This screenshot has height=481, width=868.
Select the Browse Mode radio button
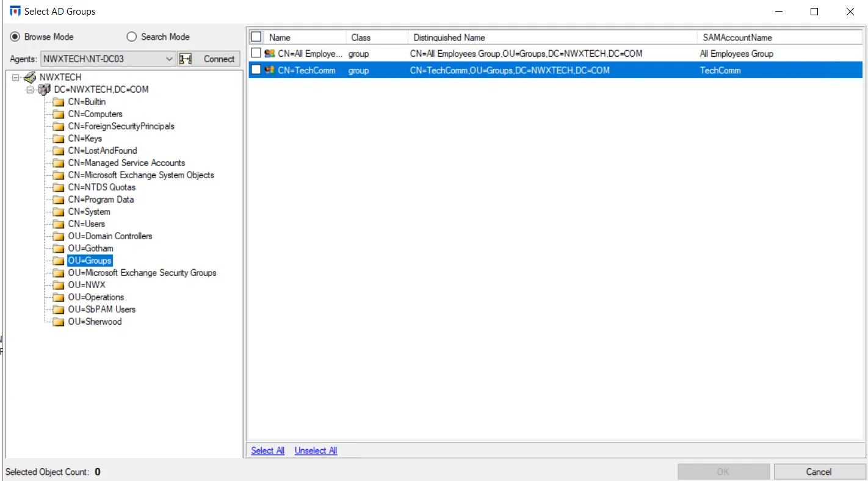tap(15, 37)
